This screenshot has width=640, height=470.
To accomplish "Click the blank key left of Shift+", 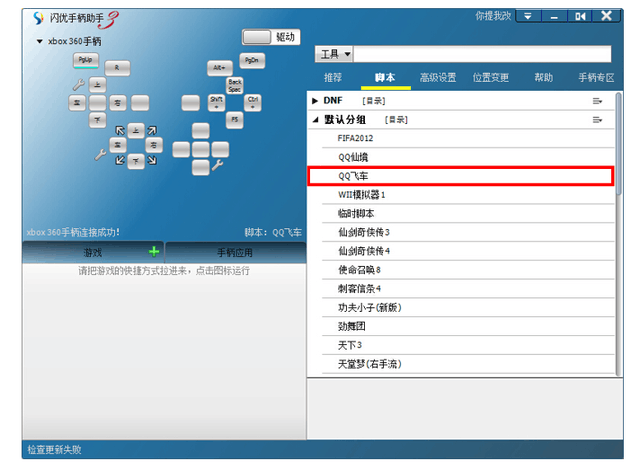I will click(x=191, y=103).
